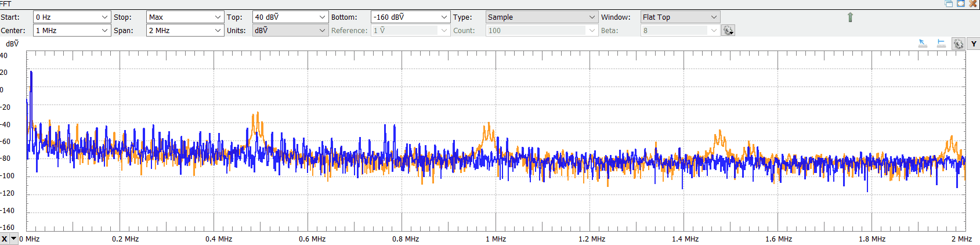Open the plot settings gear above the chart
Image resolution: width=980 pixels, height=245 pixels.
click(958, 44)
